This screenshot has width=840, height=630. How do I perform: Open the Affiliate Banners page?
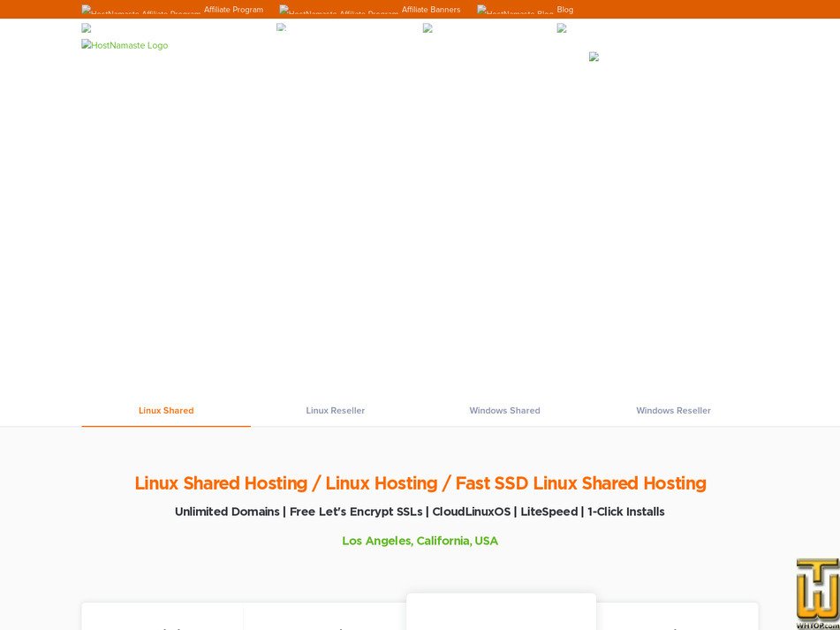(x=431, y=9)
